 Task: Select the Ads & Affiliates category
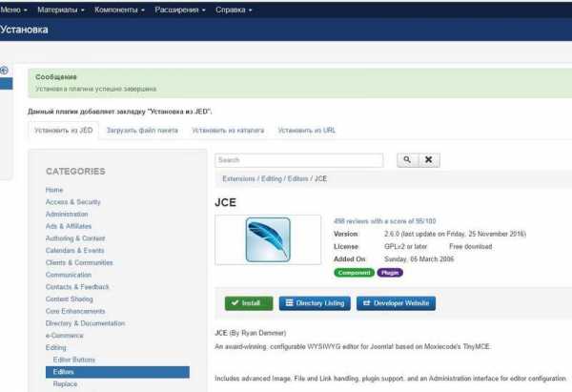pyautogui.click(x=69, y=226)
